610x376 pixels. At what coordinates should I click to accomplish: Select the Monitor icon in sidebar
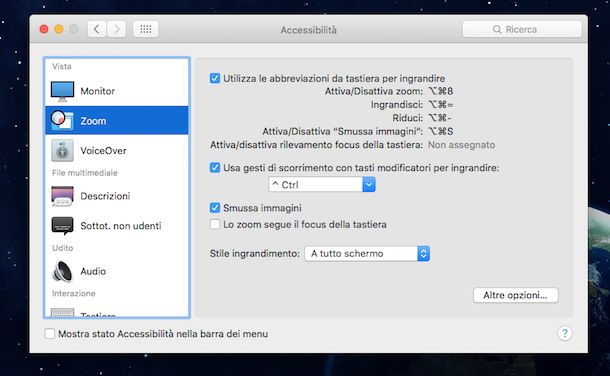(x=62, y=91)
